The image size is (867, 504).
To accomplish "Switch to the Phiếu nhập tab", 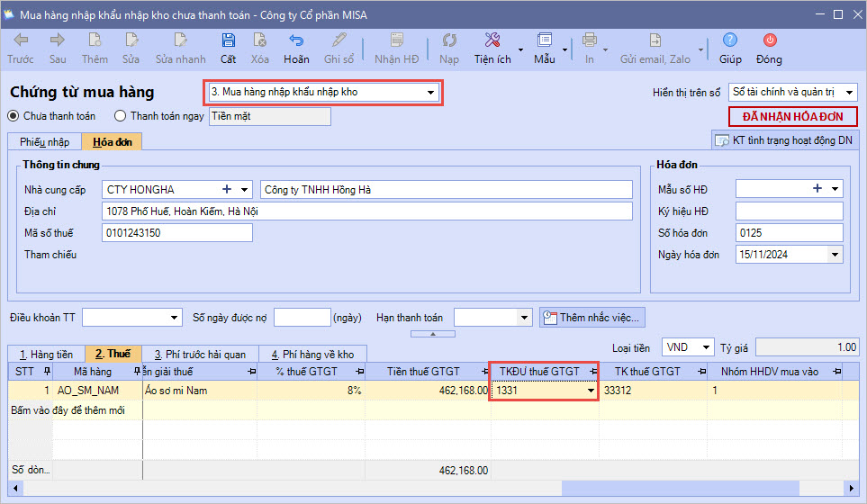I will point(45,142).
